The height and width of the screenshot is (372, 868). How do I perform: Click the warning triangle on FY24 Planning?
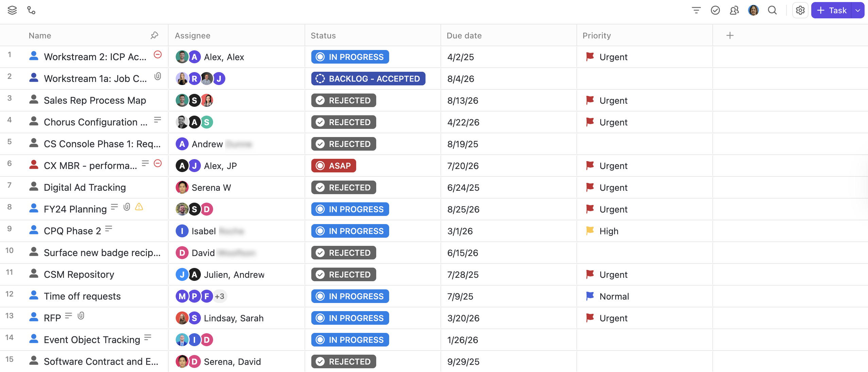coord(139,207)
